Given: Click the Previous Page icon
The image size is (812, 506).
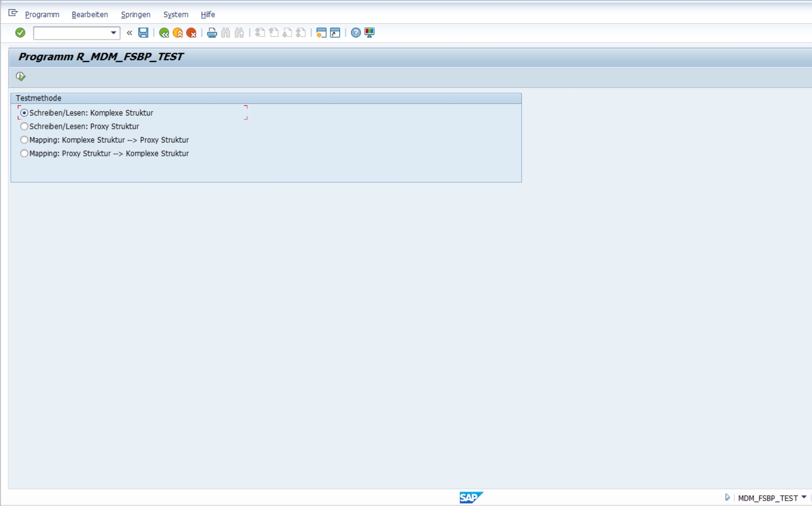Looking at the screenshot, I should point(274,33).
